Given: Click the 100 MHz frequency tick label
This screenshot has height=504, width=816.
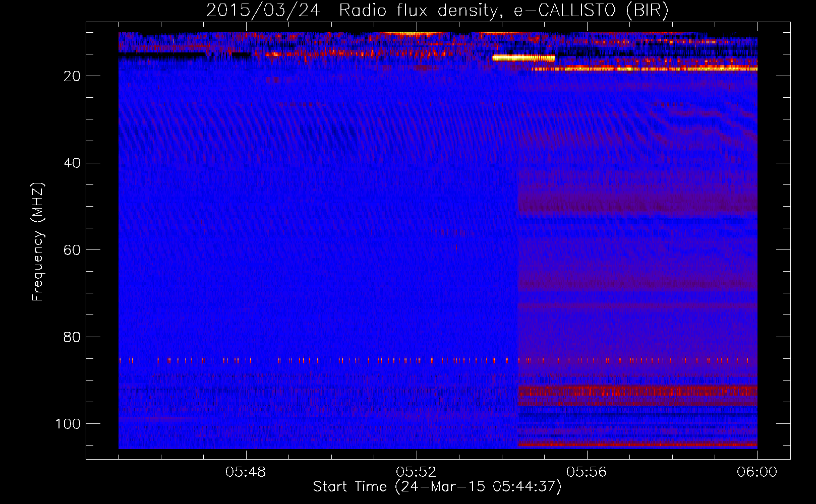Looking at the screenshot, I should [x=68, y=424].
